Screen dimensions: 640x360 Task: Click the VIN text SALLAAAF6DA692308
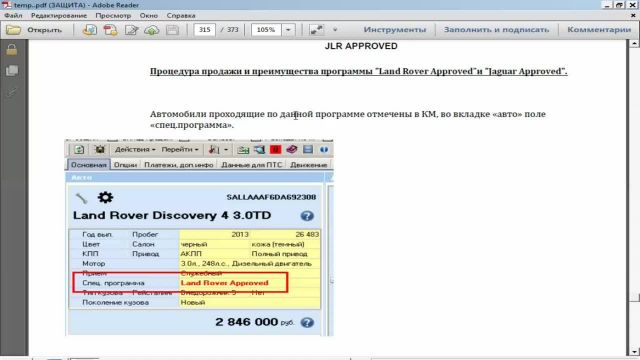pyautogui.click(x=271, y=197)
